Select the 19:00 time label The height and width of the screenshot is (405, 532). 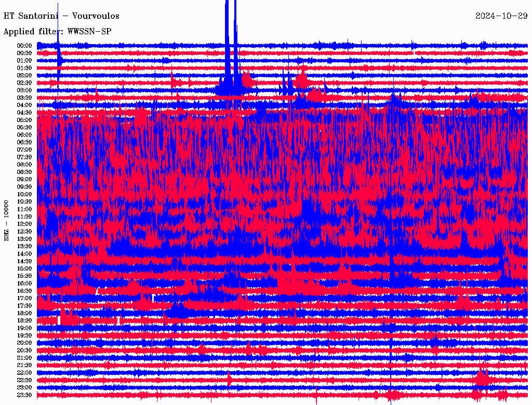(x=24, y=328)
